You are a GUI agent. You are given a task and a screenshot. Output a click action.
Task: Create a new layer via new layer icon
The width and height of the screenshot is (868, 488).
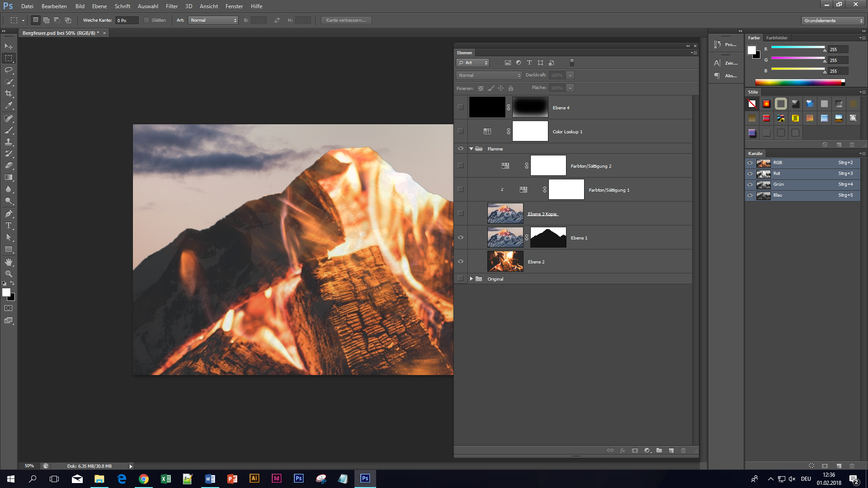671,450
